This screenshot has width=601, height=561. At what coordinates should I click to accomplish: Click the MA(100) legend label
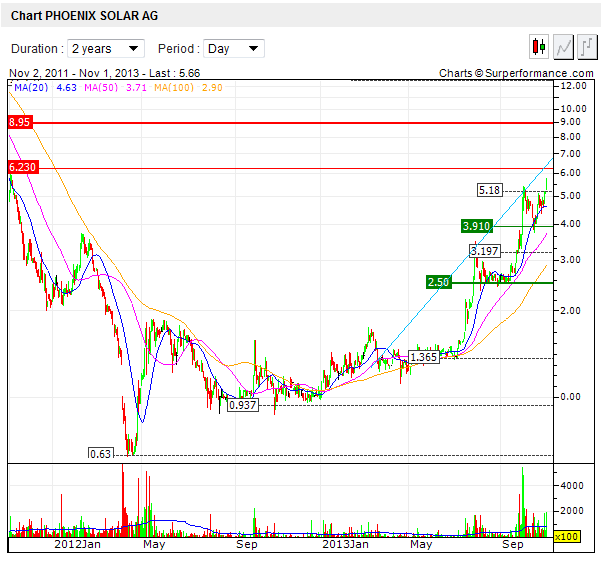(x=174, y=88)
